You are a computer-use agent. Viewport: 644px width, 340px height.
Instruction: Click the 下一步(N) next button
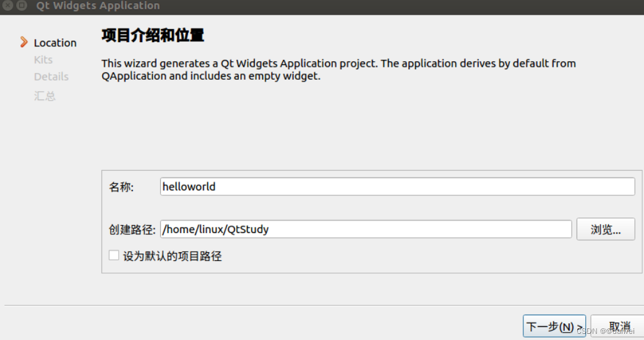[x=554, y=326]
